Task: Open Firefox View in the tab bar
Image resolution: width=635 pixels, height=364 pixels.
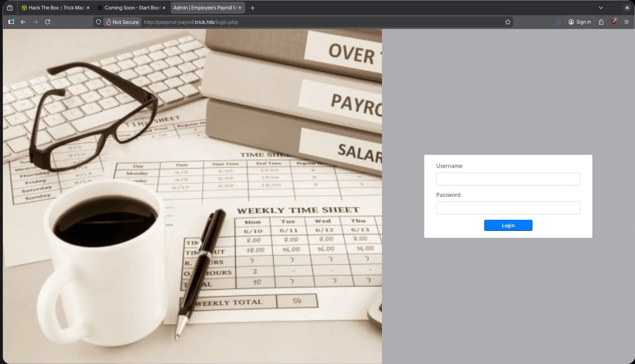Action: tap(9, 7)
